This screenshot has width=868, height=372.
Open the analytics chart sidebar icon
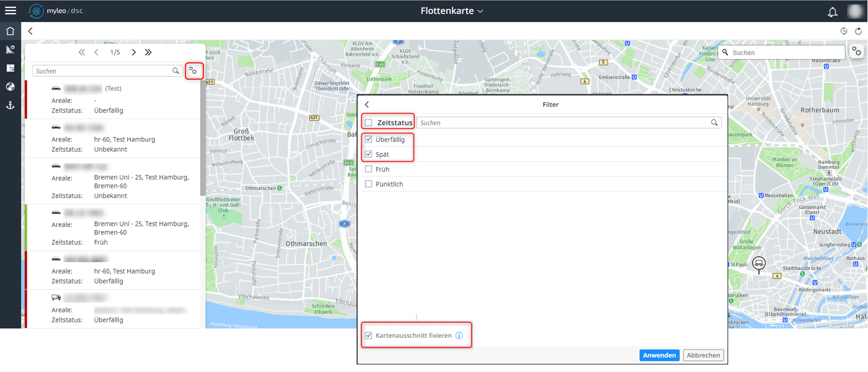(10, 49)
